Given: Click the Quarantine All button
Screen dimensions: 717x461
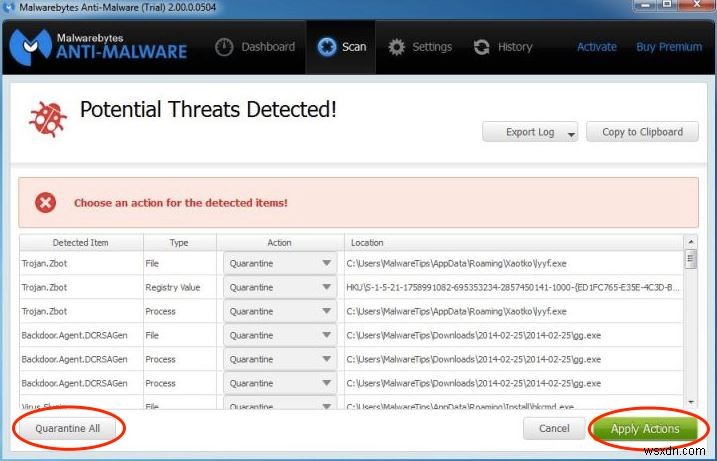Looking at the screenshot, I should (x=68, y=428).
